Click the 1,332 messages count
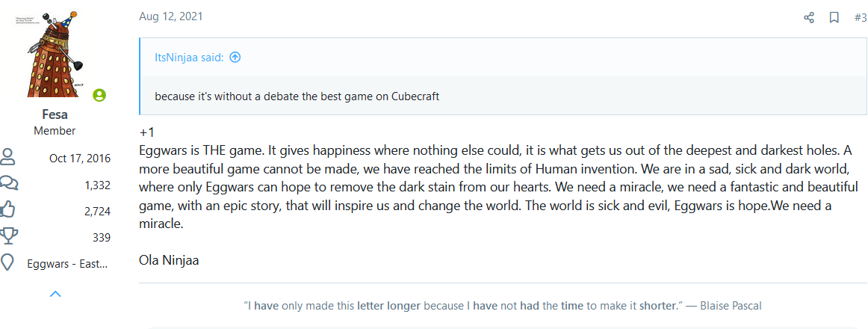 coord(97,185)
